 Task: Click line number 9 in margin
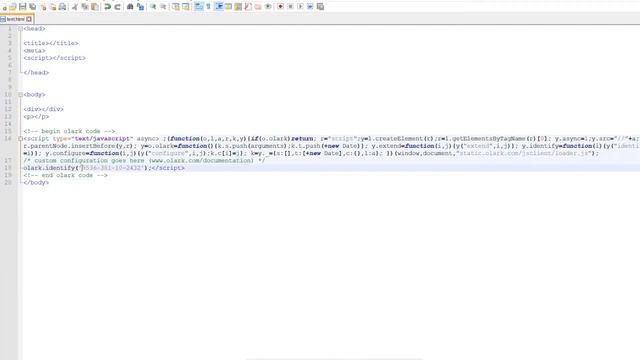[10, 87]
